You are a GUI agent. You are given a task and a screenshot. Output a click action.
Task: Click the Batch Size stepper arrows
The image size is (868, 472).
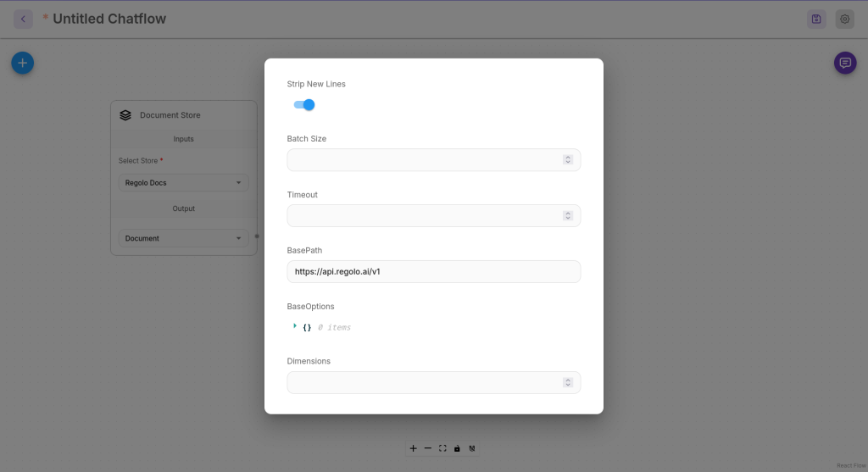pos(567,159)
